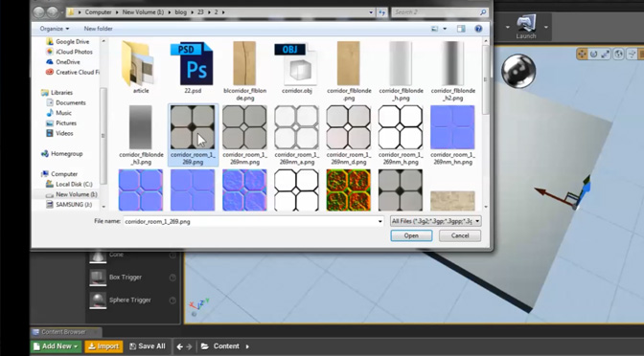Select corridor_flblonde_h2.png file
This screenshot has width=644, height=356.
pyautogui.click(x=452, y=63)
